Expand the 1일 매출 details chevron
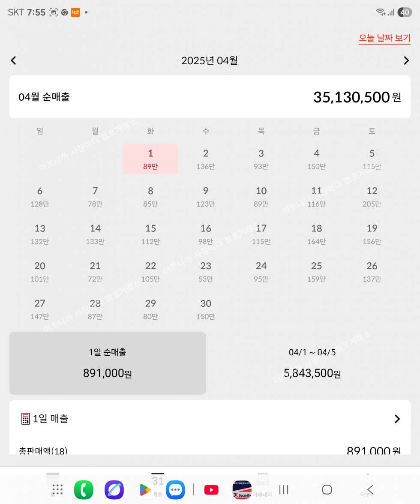 click(x=397, y=419)
